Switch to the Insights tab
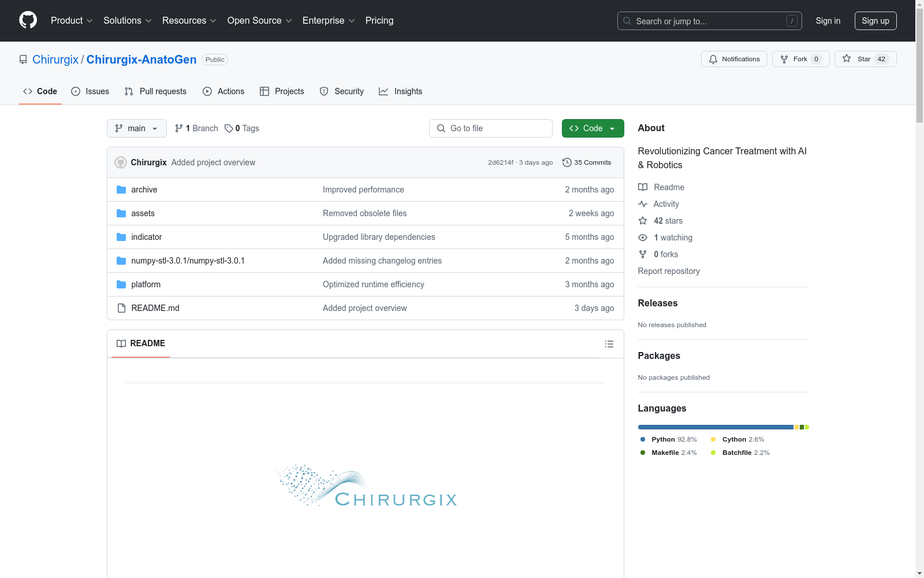The width and height of the screenshot is (924, 578). point(401,91)
